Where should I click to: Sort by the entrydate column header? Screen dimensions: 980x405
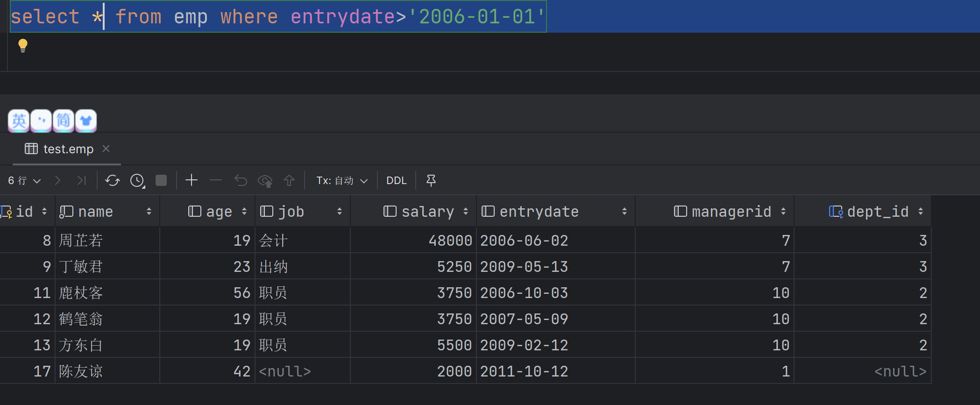(x=556, y=212)
